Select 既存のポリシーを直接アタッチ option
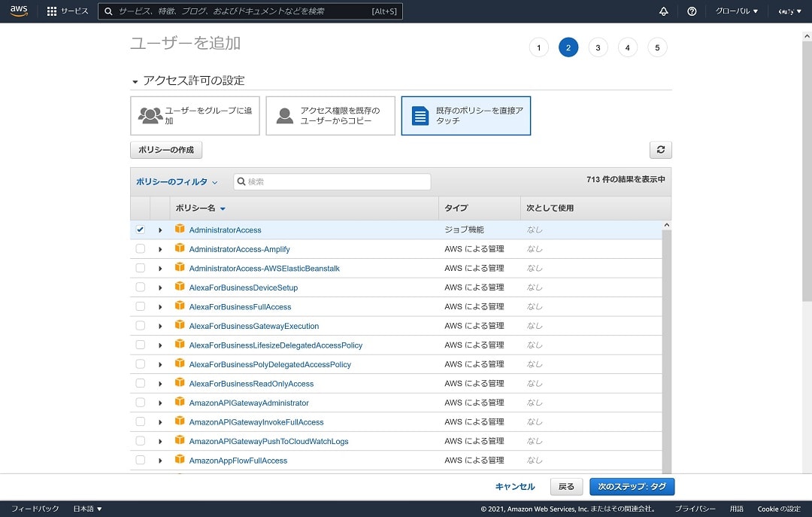812x517 pixels. 466,116
